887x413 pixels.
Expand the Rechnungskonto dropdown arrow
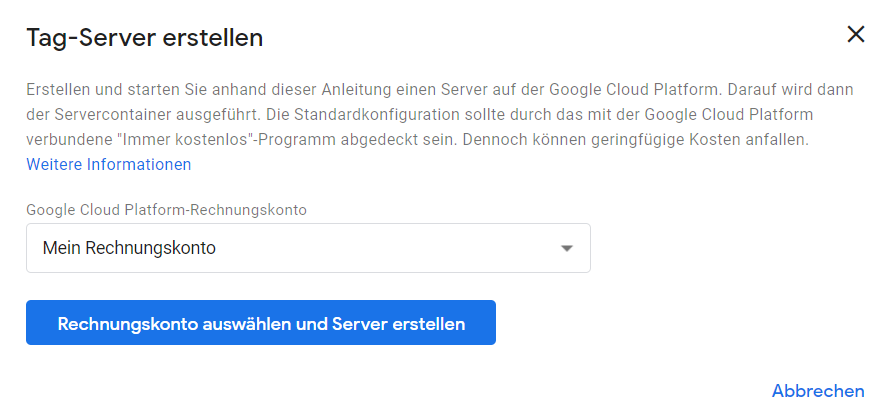click(x=567, y=248)
